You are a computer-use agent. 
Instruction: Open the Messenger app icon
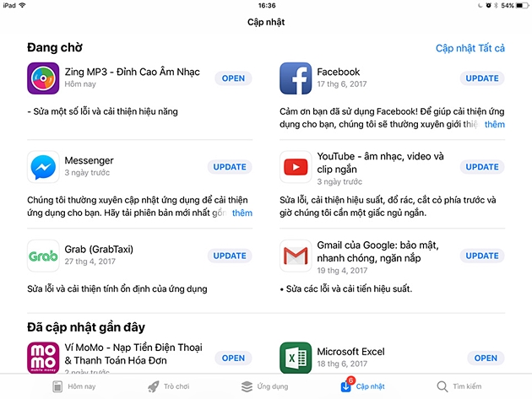[43, 167]
